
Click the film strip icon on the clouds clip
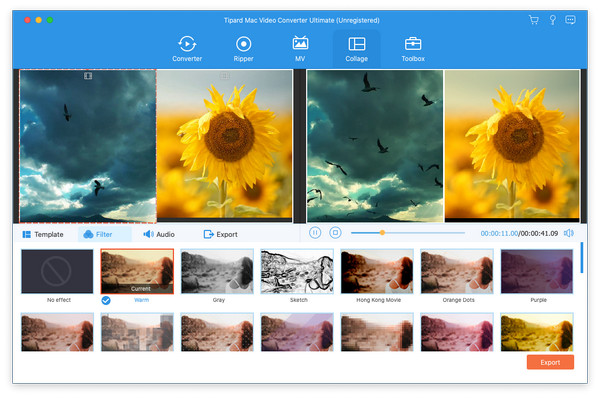pyautogui.click(x=88, y=76)
